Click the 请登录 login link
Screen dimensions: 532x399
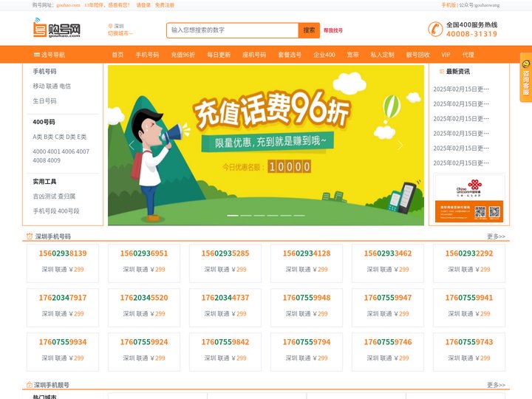[143, 5]
